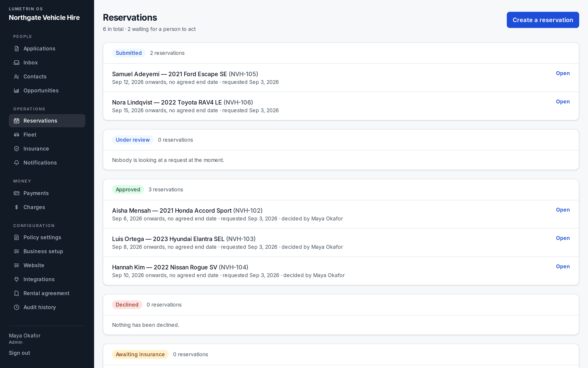Go to Audit history

[47, 307]
